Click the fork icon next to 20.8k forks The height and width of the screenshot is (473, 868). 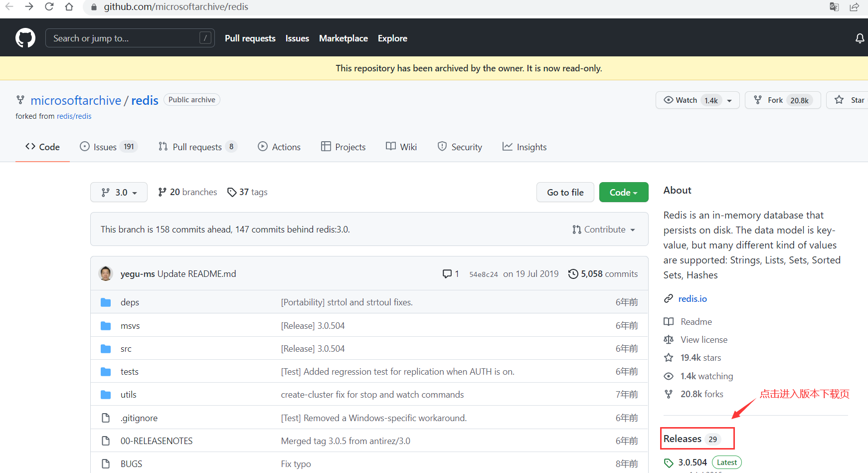[669, 394]
